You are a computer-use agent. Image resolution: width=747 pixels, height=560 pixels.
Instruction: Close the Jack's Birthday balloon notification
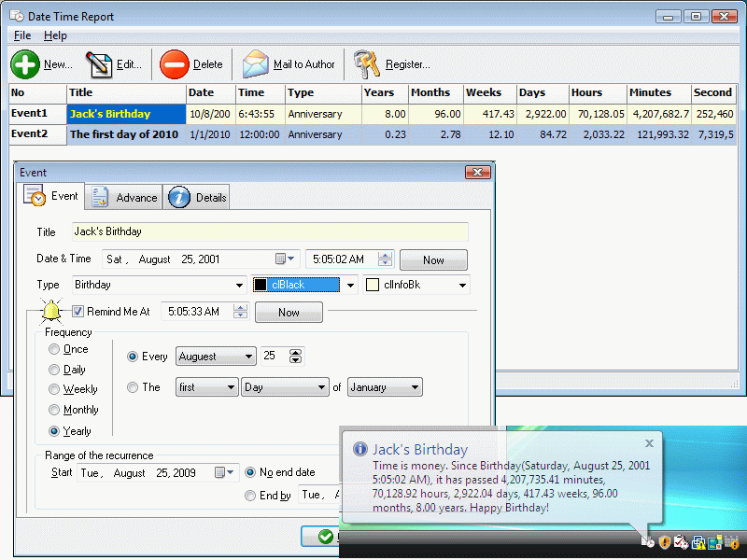(649, 443)
